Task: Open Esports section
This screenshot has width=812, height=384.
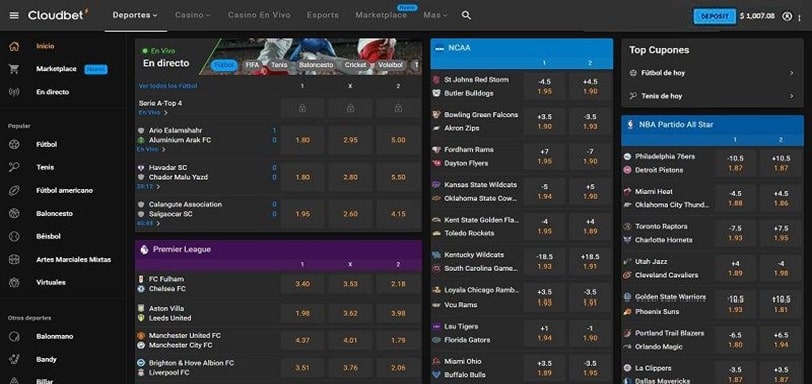Action: [323, 16]
